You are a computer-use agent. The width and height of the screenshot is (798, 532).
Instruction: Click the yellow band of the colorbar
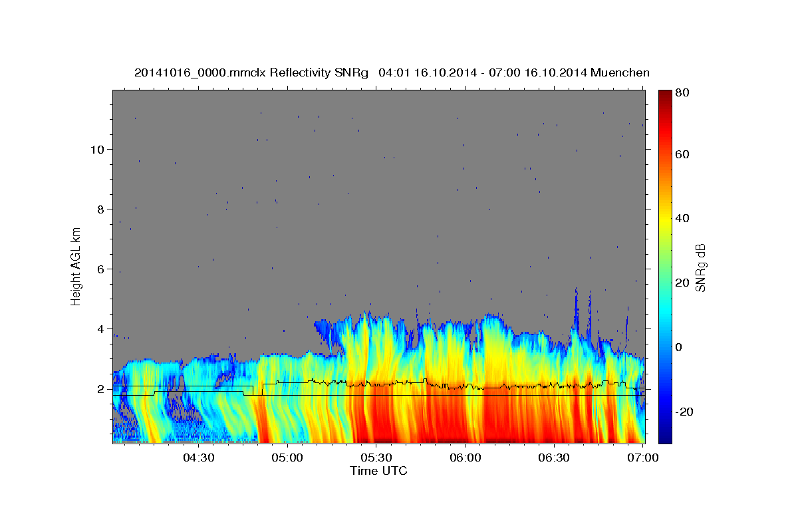[665, 219]
